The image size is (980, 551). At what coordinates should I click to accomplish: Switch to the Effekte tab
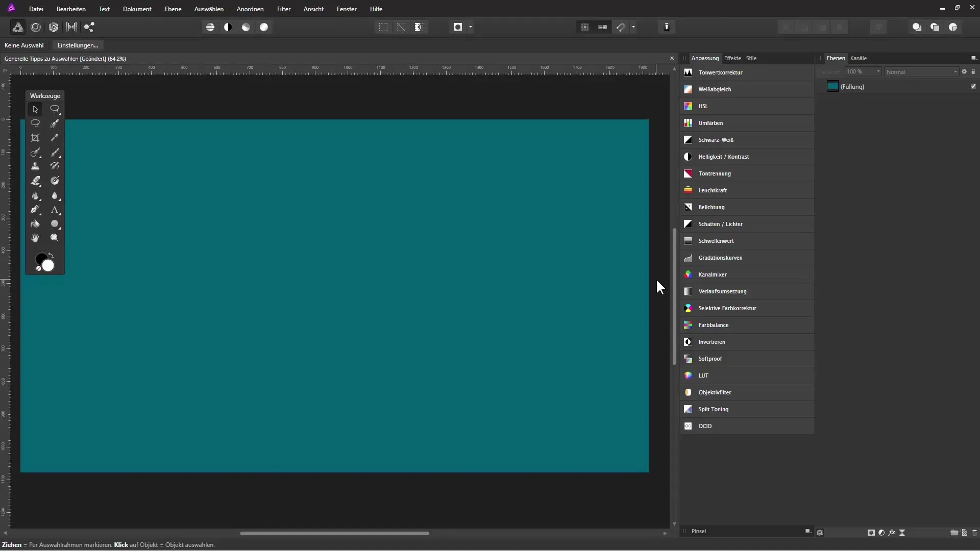[x=732, y=58]
